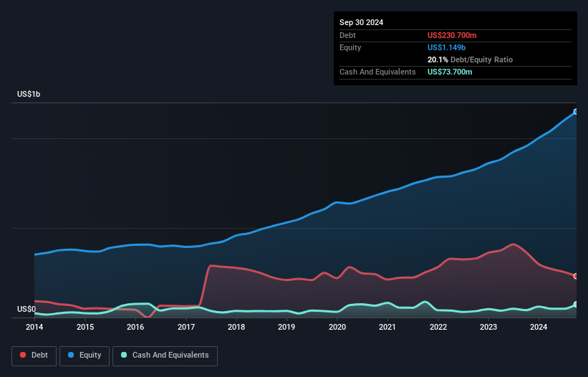Screen dimensions: 588x377
Task: Click the teal Cash And Equivalents legend dot
Action: point(124,355)
